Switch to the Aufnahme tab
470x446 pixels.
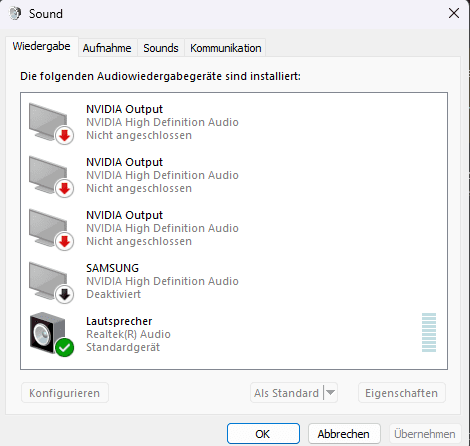[107, 48]
